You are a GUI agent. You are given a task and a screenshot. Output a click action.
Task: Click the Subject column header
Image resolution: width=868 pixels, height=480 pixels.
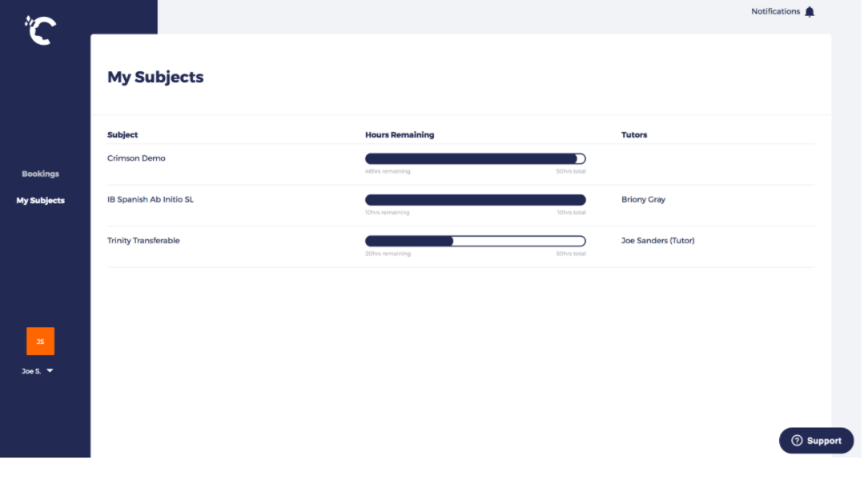coord(123,135)
